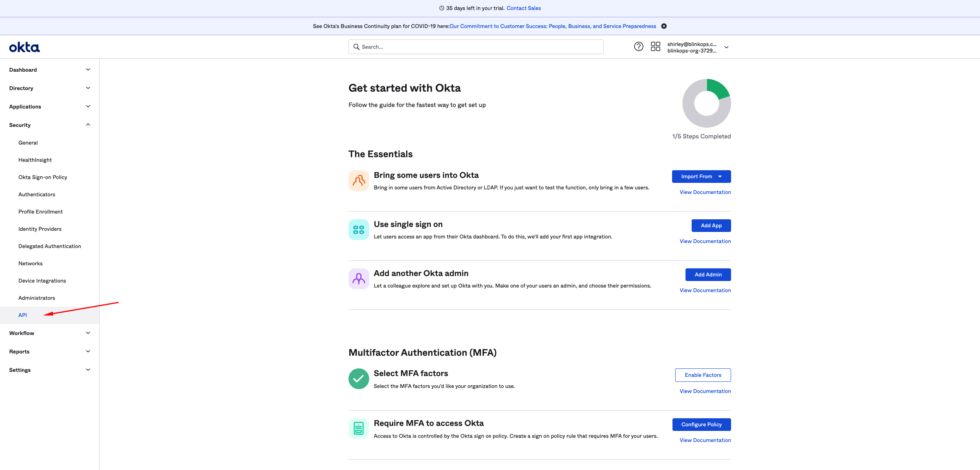Open the Import From dropdown
980x470 pixels.
click(701, 176)
